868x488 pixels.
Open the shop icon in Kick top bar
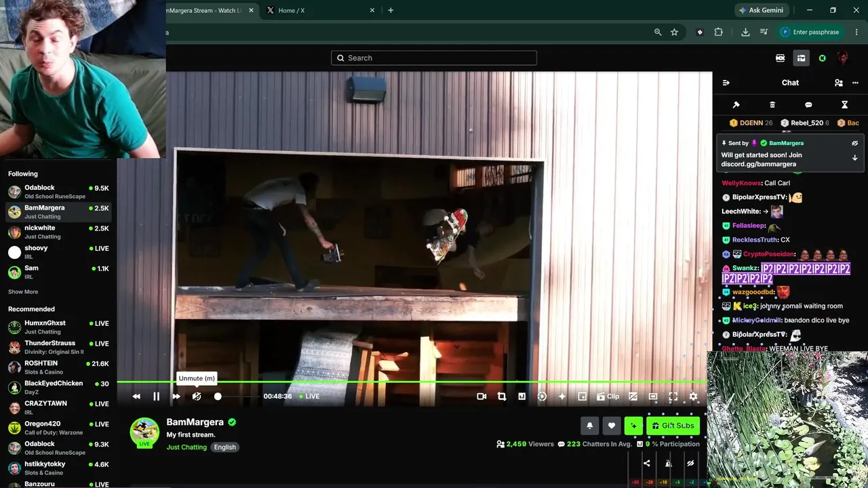[801, 58]
